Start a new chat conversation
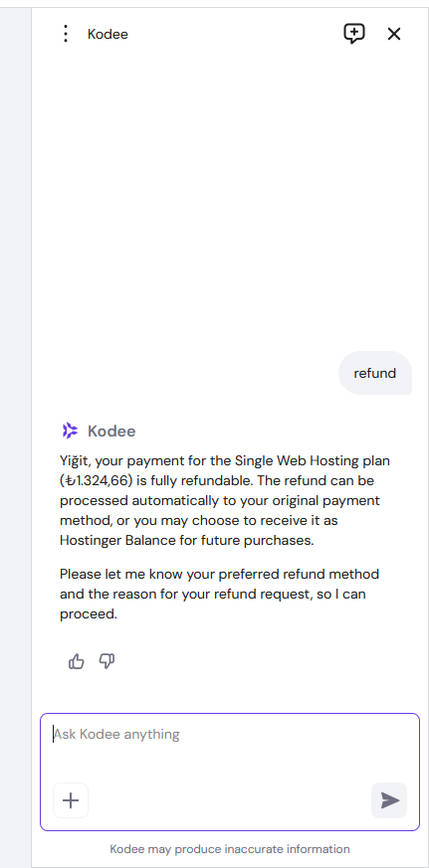Screen dimensions: 429x868 [x=354, y=35]
